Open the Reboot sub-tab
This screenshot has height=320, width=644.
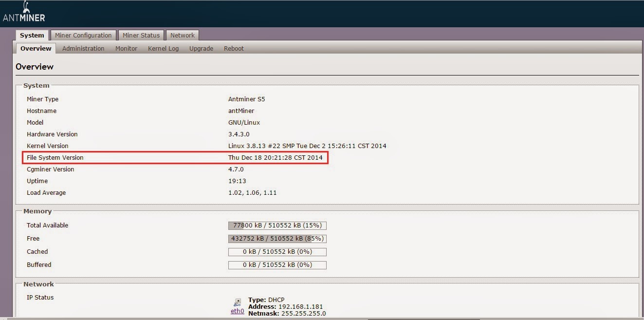point(234,48)
